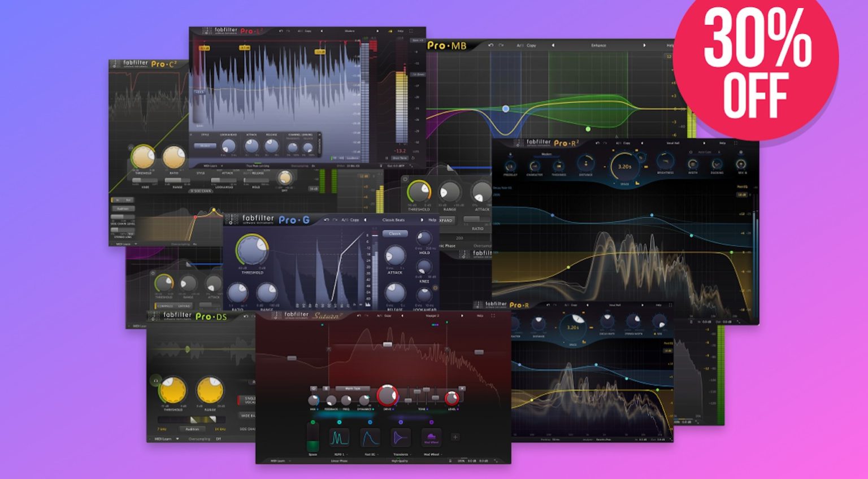Click the Space slider source in Saturn
868x479 pixels.
coord(313,437)
